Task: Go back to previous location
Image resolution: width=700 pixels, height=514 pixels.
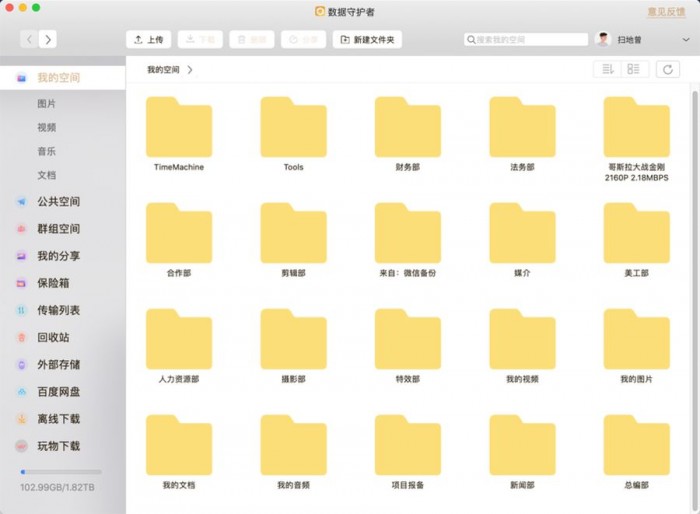Action: point(29,39)
